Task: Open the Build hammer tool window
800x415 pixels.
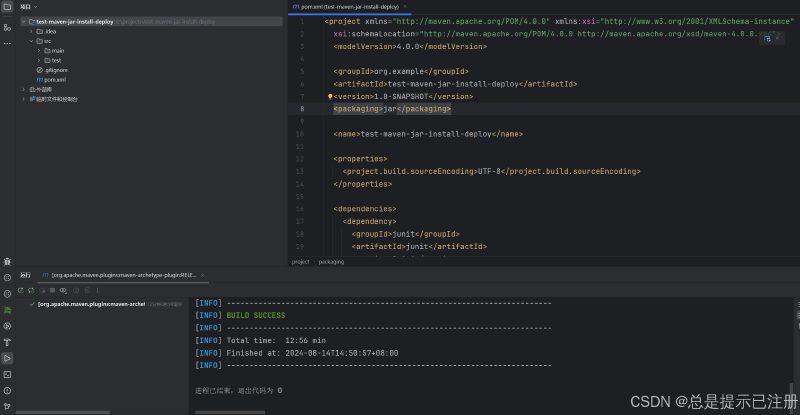Action: 7,342
